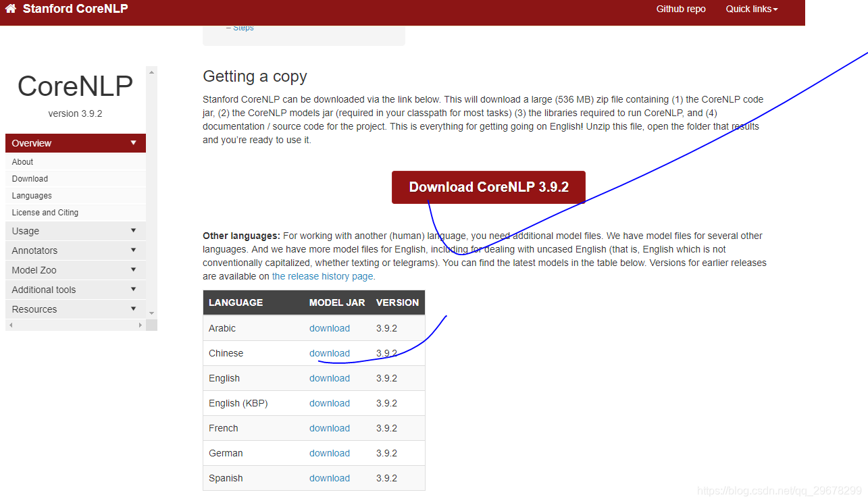Click the sidebar horizontal scroll left arrow
Image resolution: width=868 pixels, height=503 pixels.
tap(9, 325)
